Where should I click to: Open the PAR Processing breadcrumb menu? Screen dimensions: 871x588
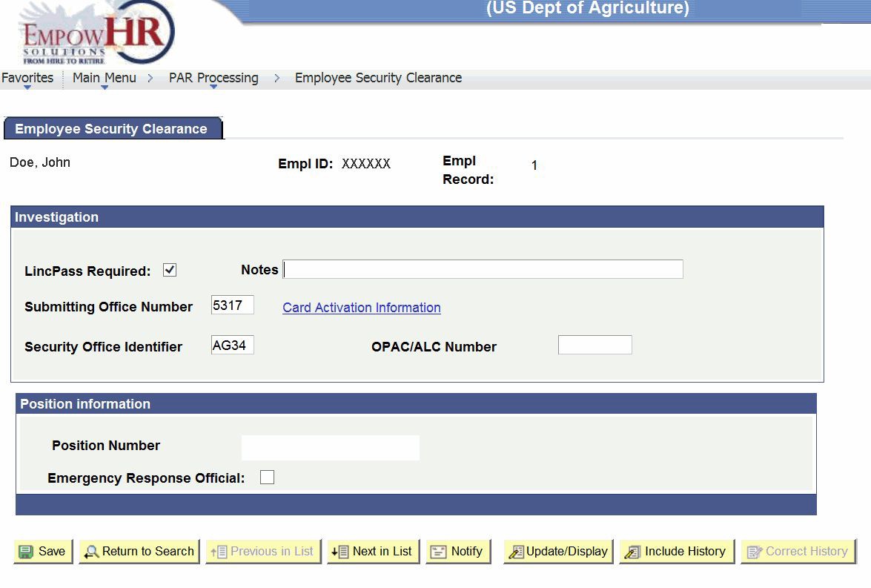(x=213, y=78)
